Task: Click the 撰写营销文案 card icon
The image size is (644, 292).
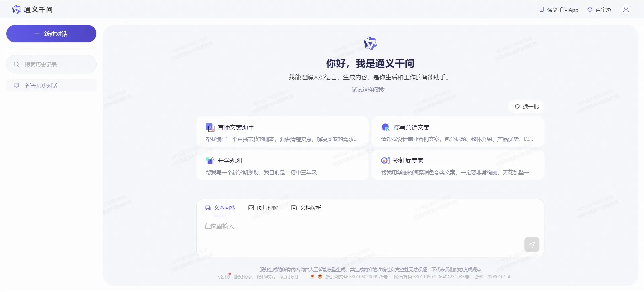Action: point(385,127)
